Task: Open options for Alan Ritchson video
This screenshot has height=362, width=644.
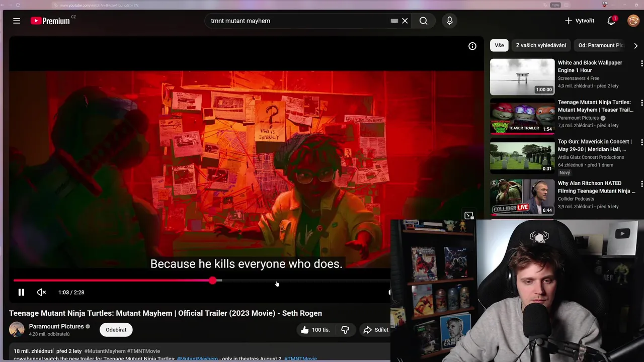Action: (641, 184)
